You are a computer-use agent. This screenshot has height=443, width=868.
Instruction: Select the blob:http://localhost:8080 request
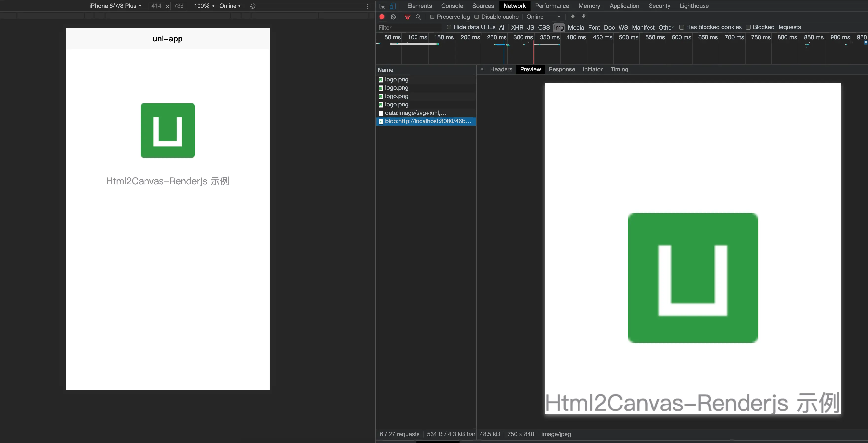[x=426, y=121]
